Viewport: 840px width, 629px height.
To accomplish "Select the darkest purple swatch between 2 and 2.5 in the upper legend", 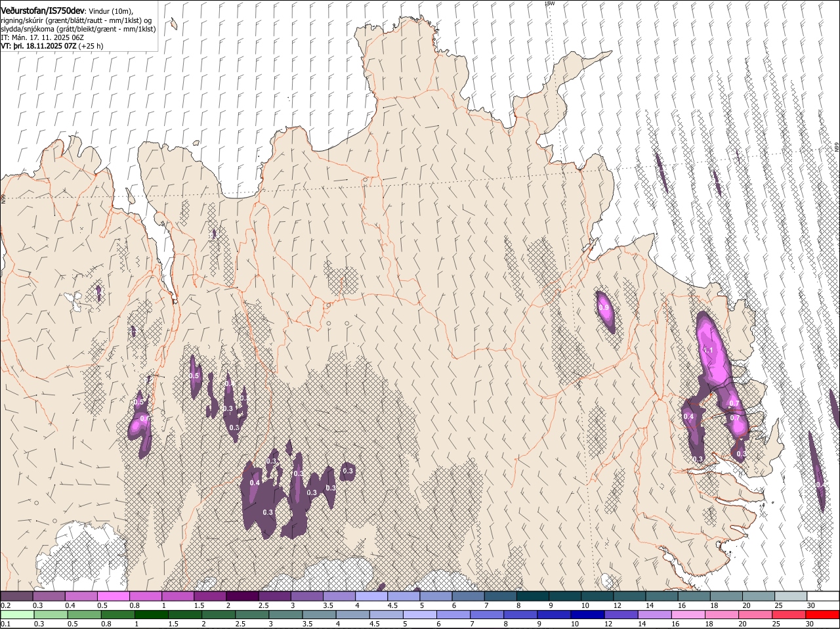I will point(242,596).
